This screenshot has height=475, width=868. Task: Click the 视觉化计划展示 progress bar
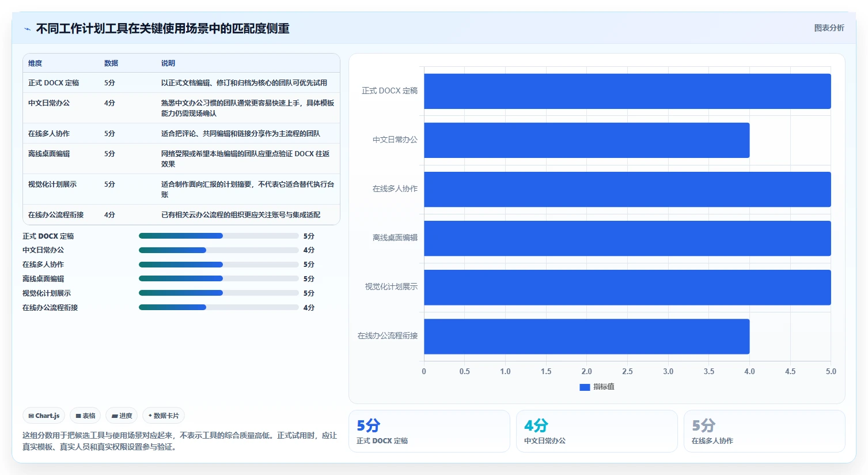pos(219,293)
